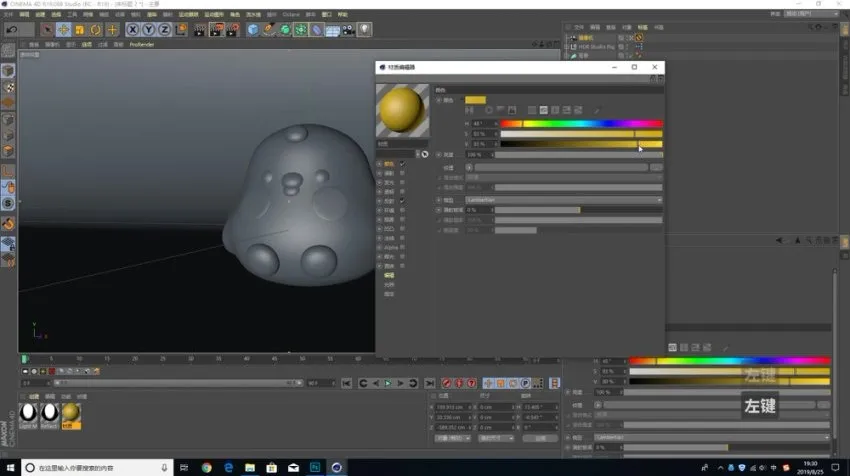
Task: Open the Lambertian model dropdown
Action: tap(563, 200)
